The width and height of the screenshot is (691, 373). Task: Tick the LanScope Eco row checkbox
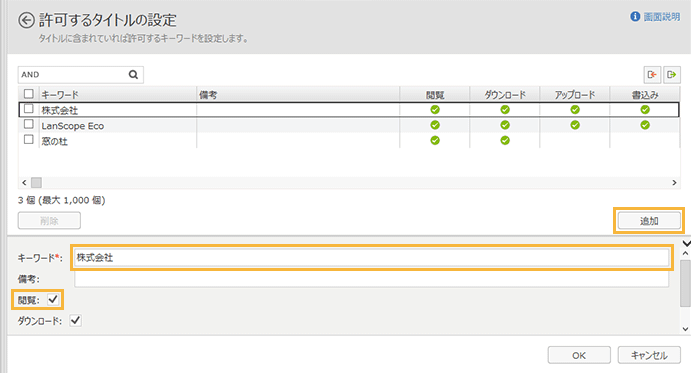click(x=29, y=124)
